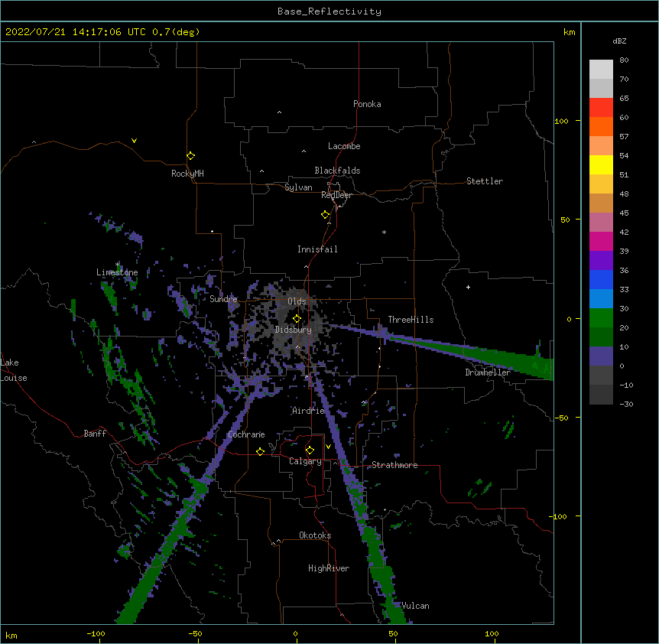Click the dBZ legend heading
This screenshot has width=659, height=644.
tap(619, 41)
